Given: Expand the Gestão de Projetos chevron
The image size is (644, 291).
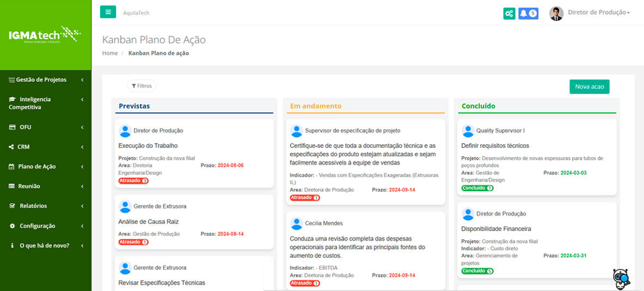Looking at the screenshot, I should [x=82, y=80].
